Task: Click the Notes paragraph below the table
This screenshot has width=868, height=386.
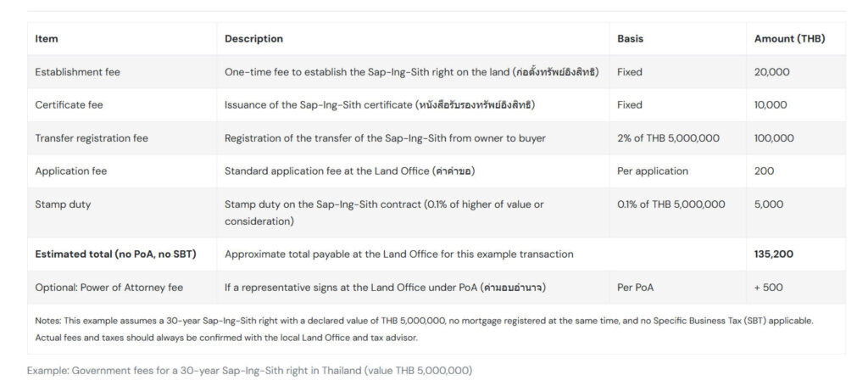Action: tap(424, 329)
